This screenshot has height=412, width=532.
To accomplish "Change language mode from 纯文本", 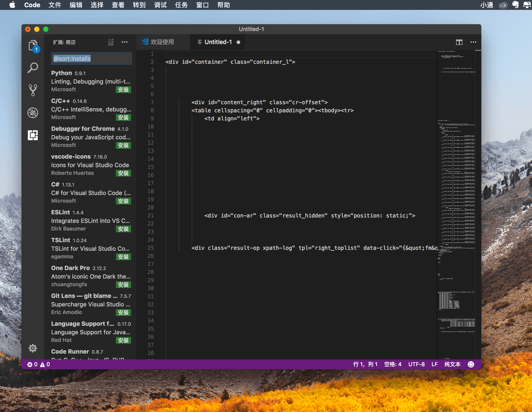I will 452,364.
